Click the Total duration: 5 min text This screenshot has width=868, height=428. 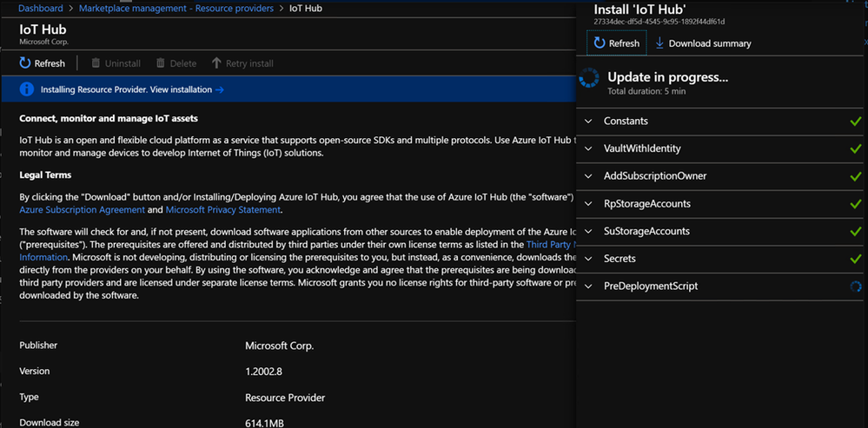(x=646, y=91)
